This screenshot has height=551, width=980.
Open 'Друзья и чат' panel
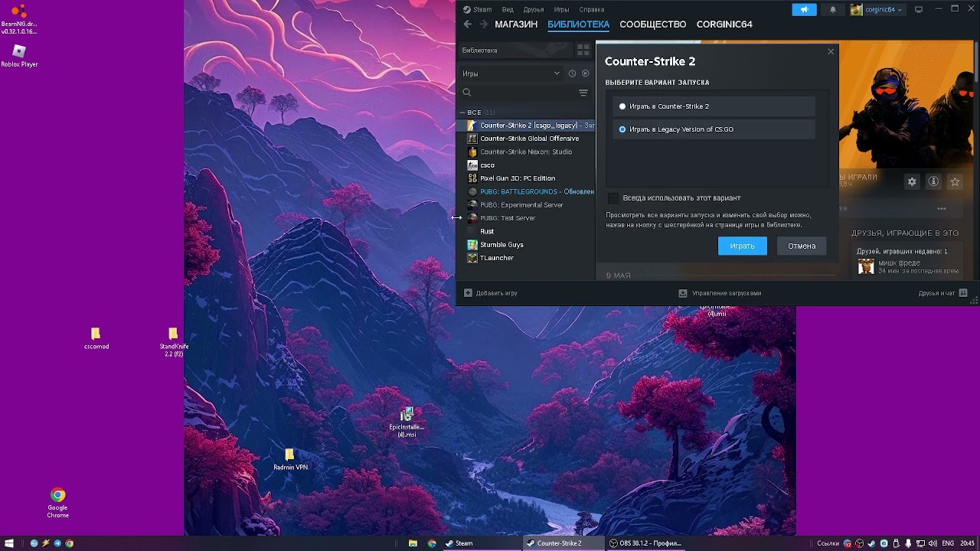[x=942, y=293]
